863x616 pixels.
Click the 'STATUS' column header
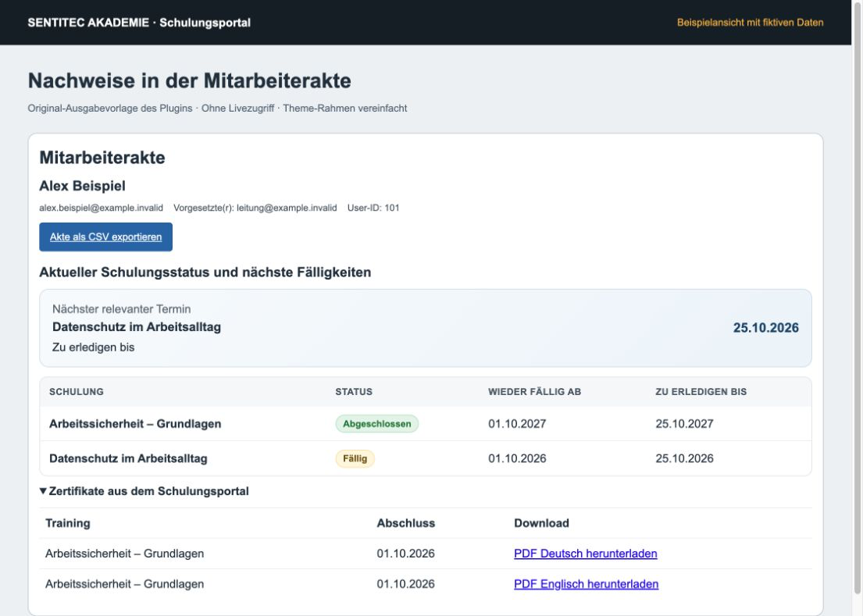coord(354,392)
